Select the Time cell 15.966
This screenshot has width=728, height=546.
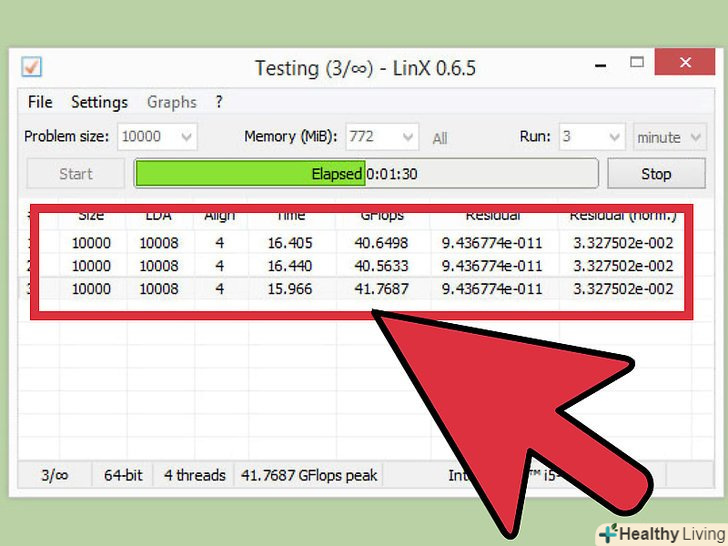(x=290, y=289)
